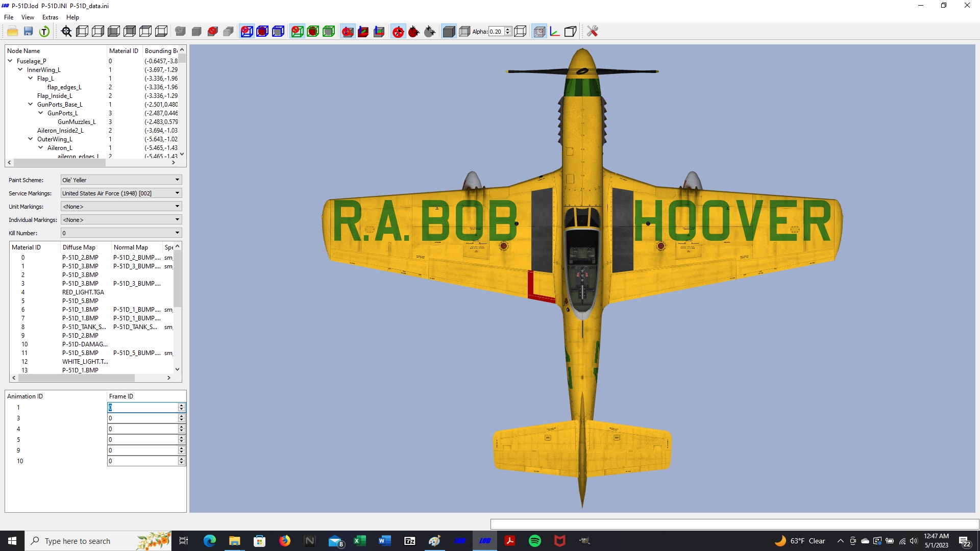Screen dimensions: 980x551
Task: Open the Paint Scheme dropdown
Action: [x=121, y=180]
